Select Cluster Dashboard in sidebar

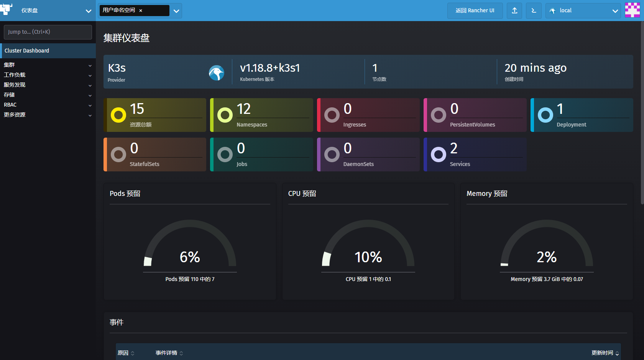coord(48,51)
